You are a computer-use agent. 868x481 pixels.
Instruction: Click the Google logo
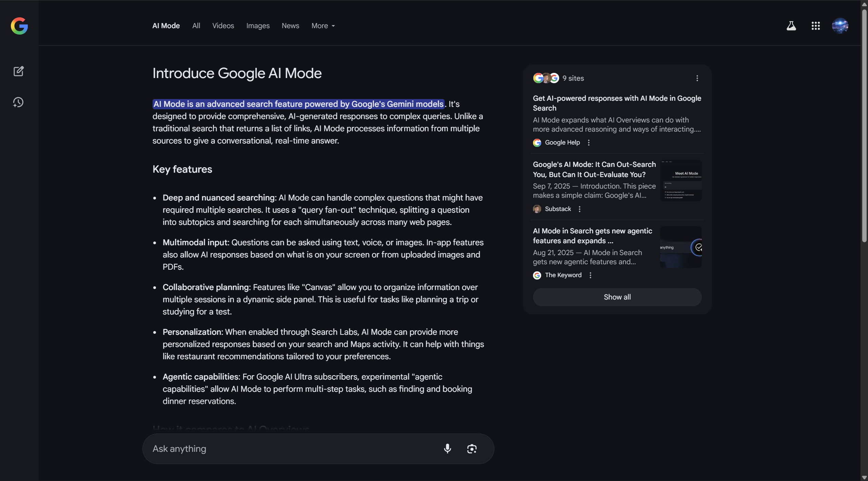(19, 26)
